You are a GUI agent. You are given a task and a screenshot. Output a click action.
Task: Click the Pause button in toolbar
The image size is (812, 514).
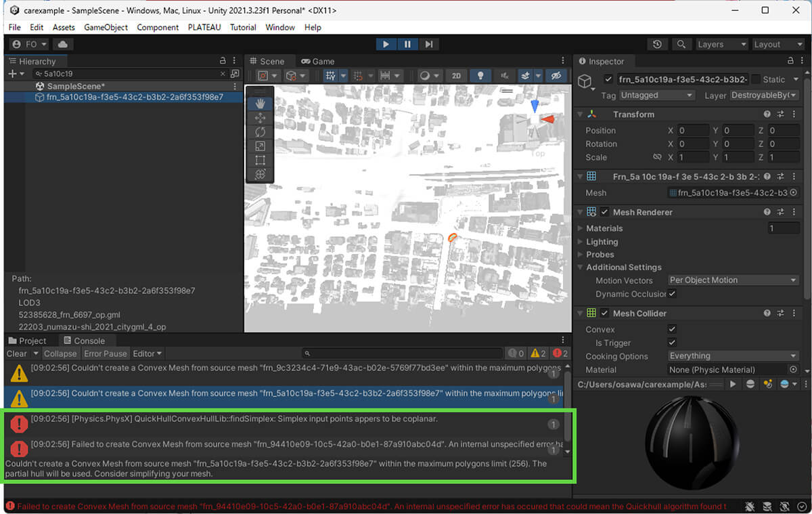407,44
